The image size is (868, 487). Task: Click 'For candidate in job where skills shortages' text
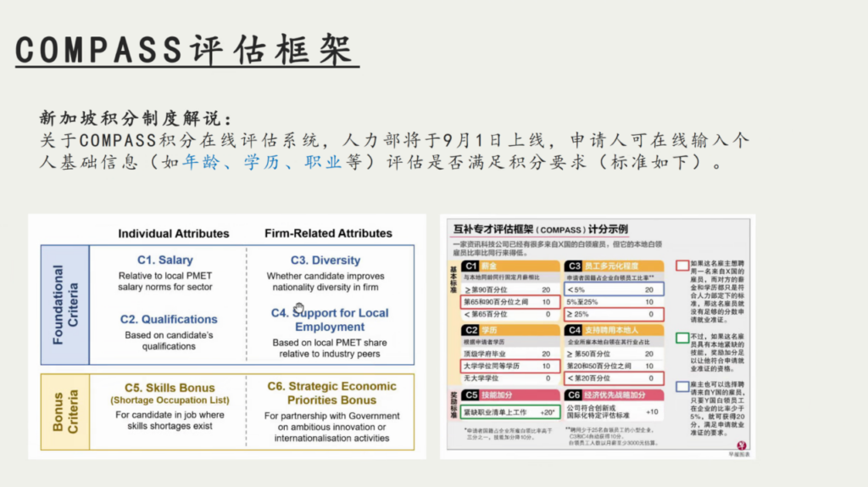(x=170, y=420)
